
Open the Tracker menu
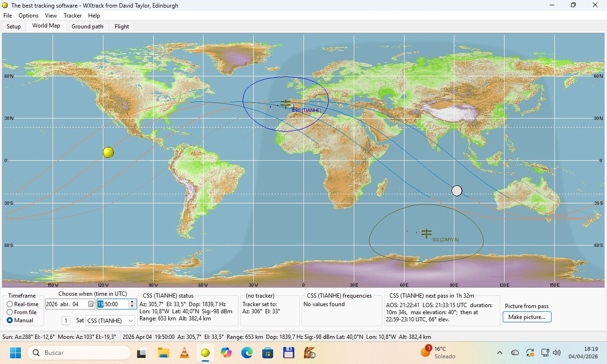[x=73, y=16]
